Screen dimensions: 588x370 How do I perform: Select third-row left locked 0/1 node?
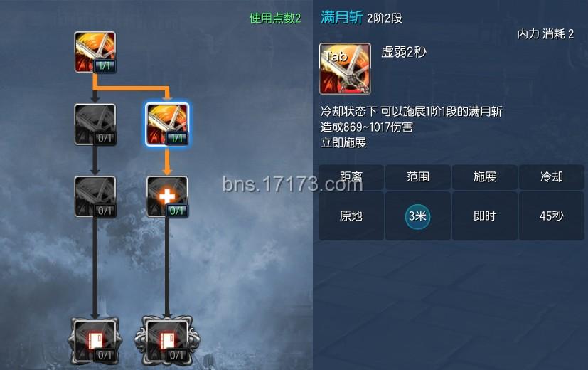tap(95, 196)
